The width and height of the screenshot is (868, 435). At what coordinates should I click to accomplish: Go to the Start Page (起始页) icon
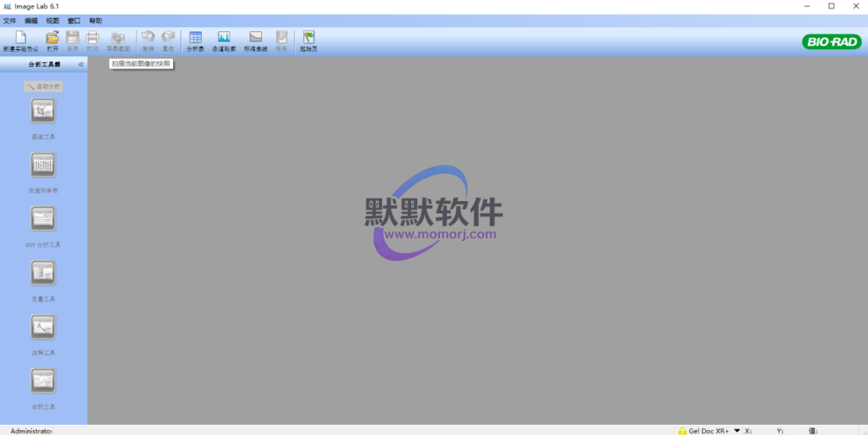[x=309, y=39]
